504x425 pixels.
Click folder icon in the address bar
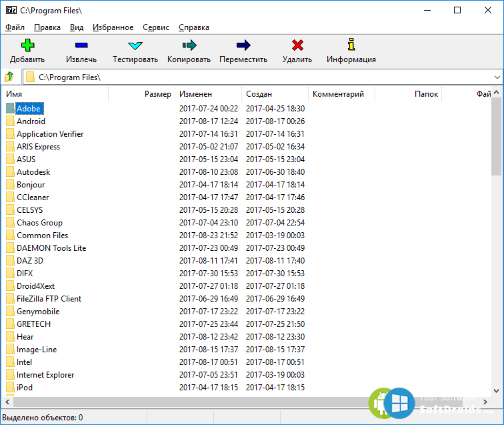[x=30, y=77]
